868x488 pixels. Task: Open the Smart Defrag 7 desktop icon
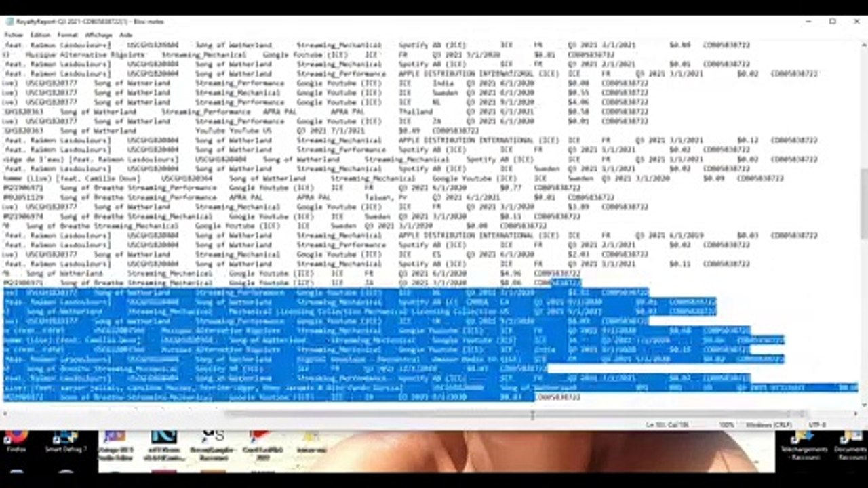pyautogui.click(x=66, y=441)
